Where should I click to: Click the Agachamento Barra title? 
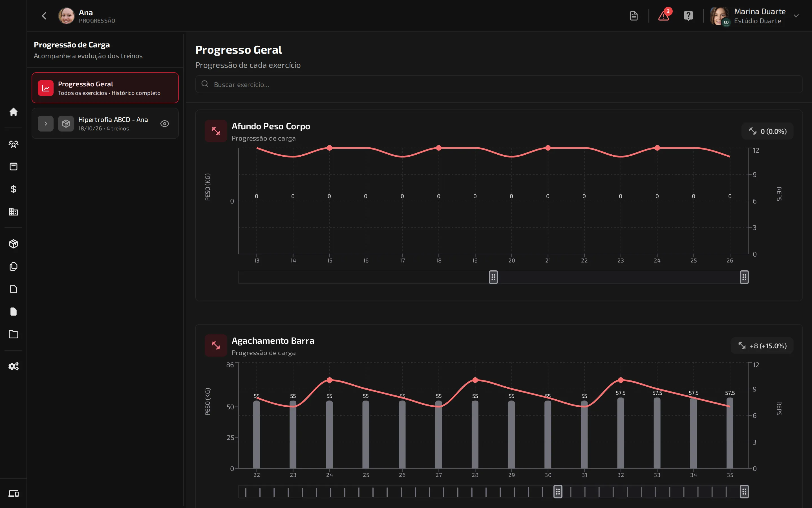click(273, 341)
